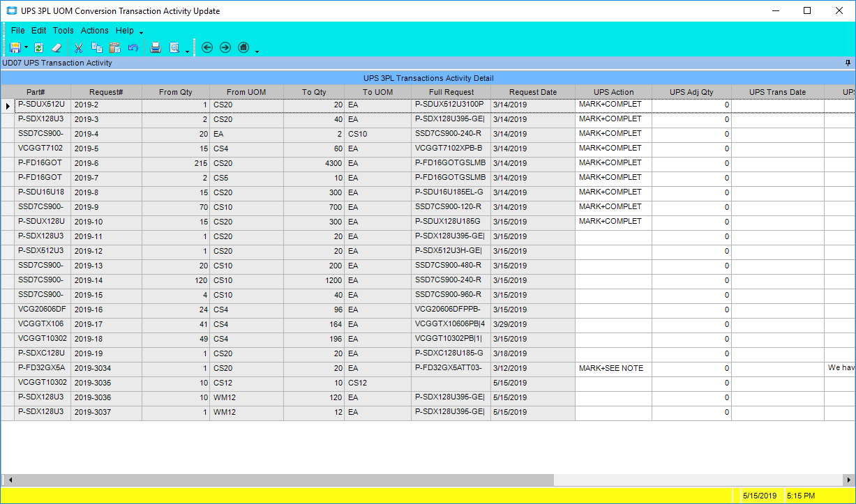Open the File menu

(18, 31)
